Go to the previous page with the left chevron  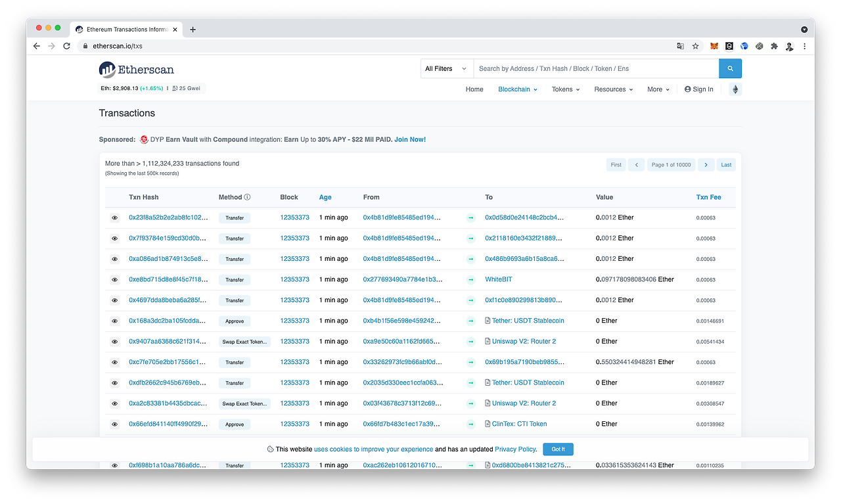[636, 165]
